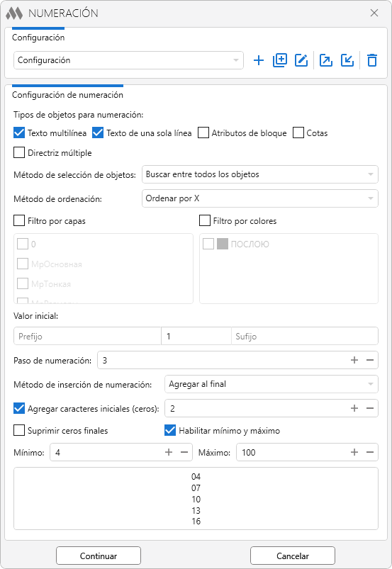The width and height of the screenshot is (392, 569).
Task: Edit the configuration name icon
Action: [x=301, y=60]
